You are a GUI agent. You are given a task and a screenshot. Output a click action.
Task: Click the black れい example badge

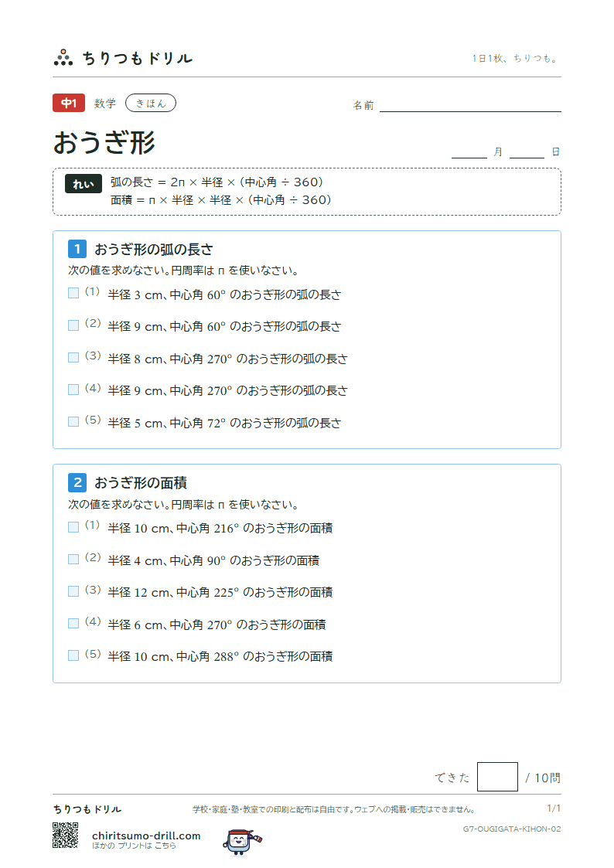tap(83, 184)
